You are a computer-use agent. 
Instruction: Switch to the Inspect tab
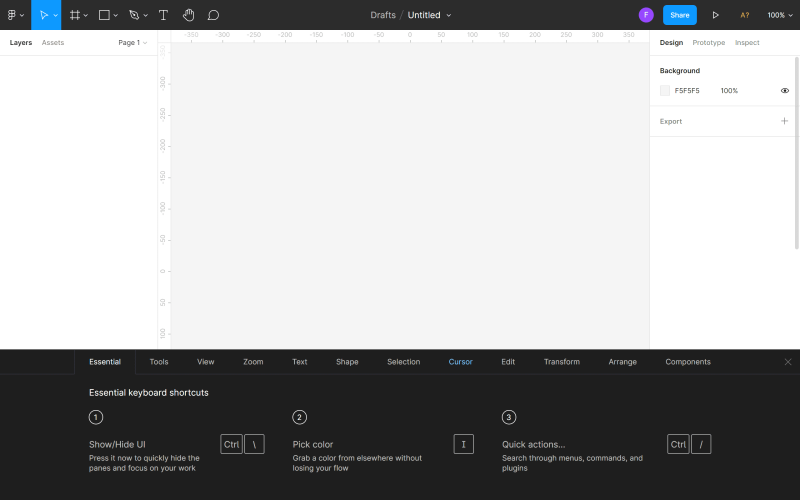click(747, 42)
